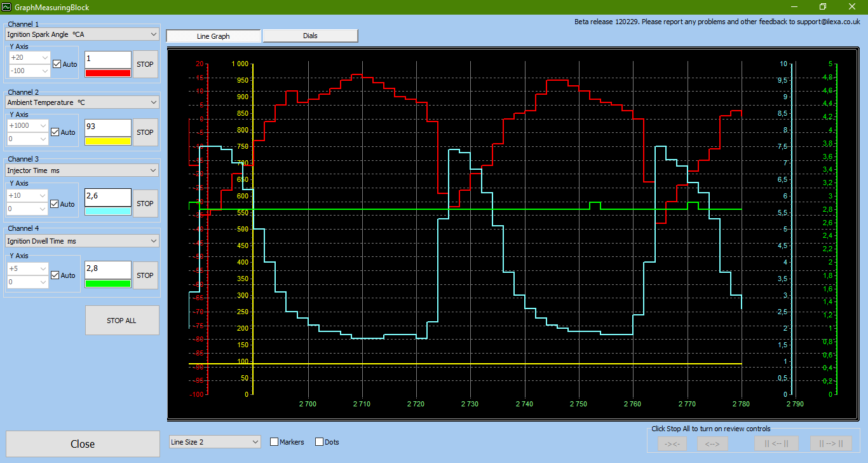868x463 pixels.
Task: Click the Channel 2 value field showing 93
Action: coord(108,127)
